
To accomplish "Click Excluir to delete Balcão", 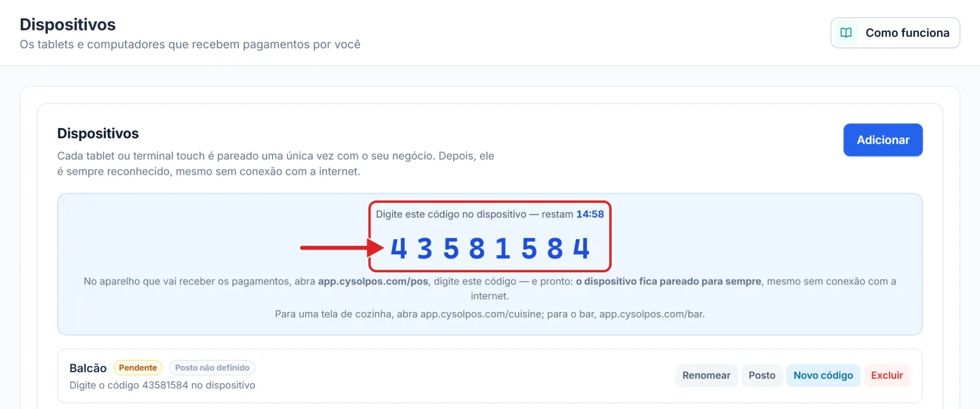I will (887, 375).
